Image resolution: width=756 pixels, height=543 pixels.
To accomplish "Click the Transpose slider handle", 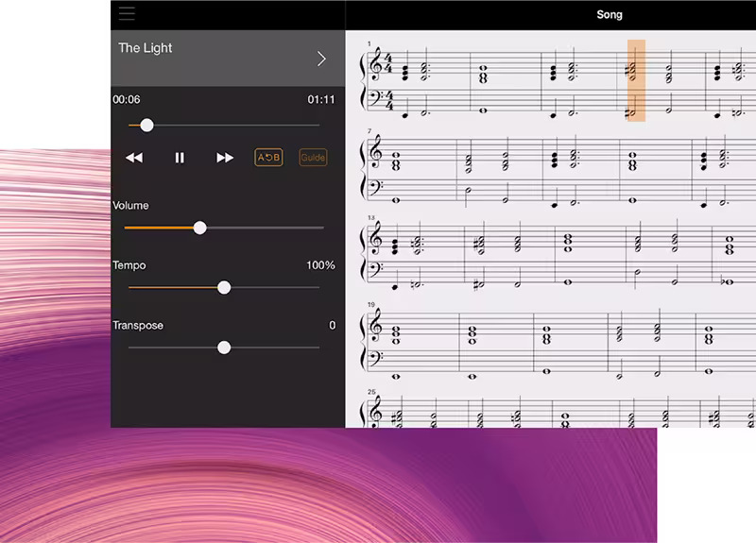I will 224,348.
